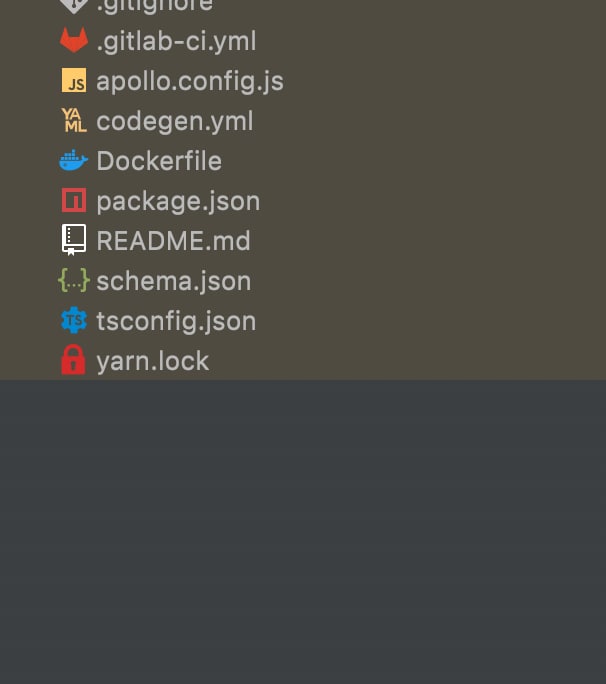
Task: Open package.json file
Action: tap(178, 201)
